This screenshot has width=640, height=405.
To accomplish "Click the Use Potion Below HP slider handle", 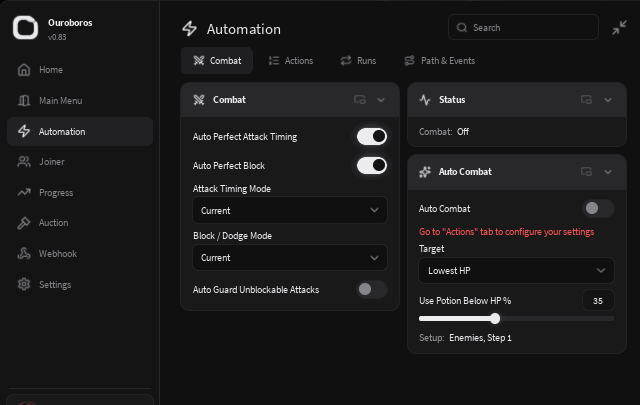I will [495, 318].
